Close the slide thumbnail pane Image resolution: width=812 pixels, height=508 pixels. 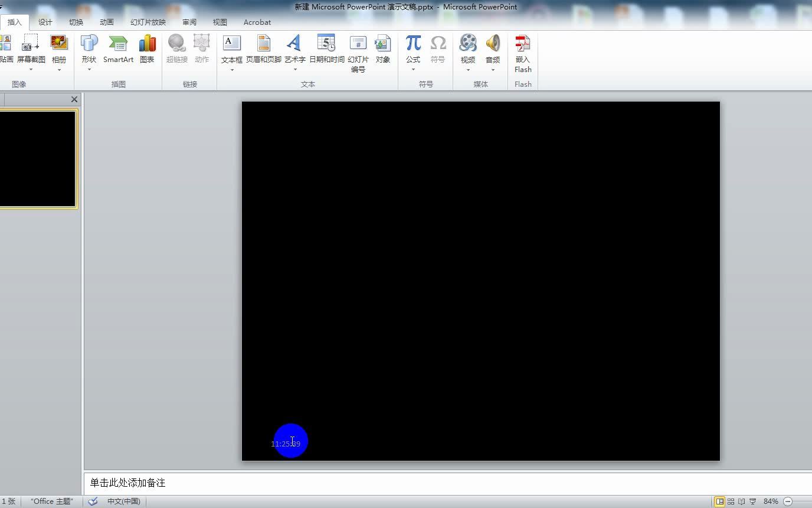click(x=74, y=99)
